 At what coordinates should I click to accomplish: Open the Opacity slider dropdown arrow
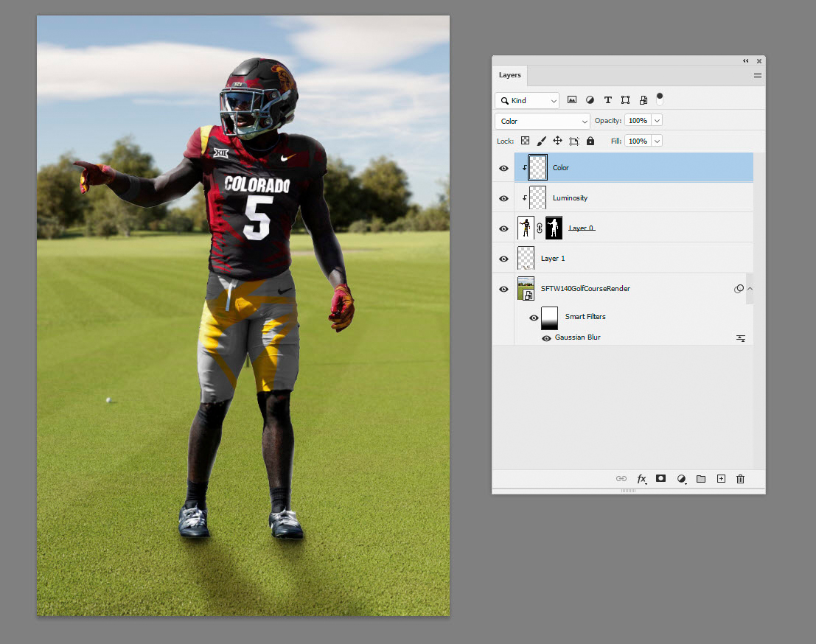[x=658, y=121]
